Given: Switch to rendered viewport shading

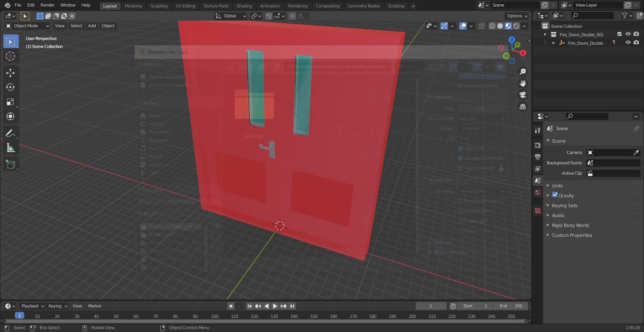Looking at the screenshot, I should [x=516, y=26].
